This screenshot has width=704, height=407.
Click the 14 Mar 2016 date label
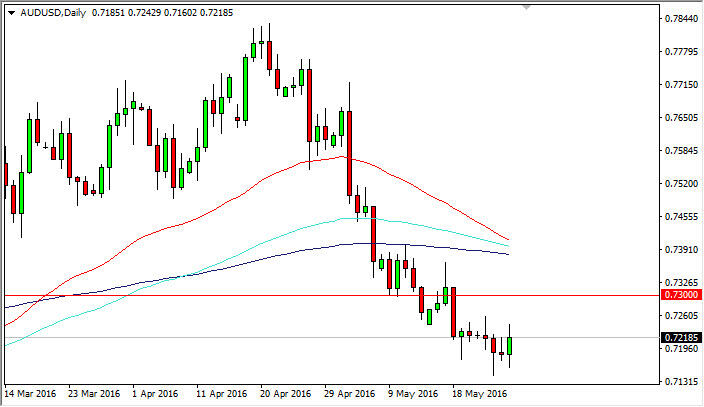pos(31,393)
